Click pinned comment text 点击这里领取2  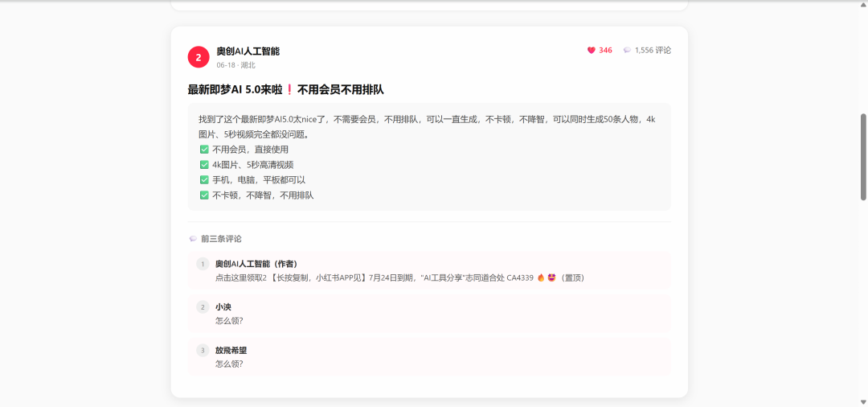coord(400,278)
